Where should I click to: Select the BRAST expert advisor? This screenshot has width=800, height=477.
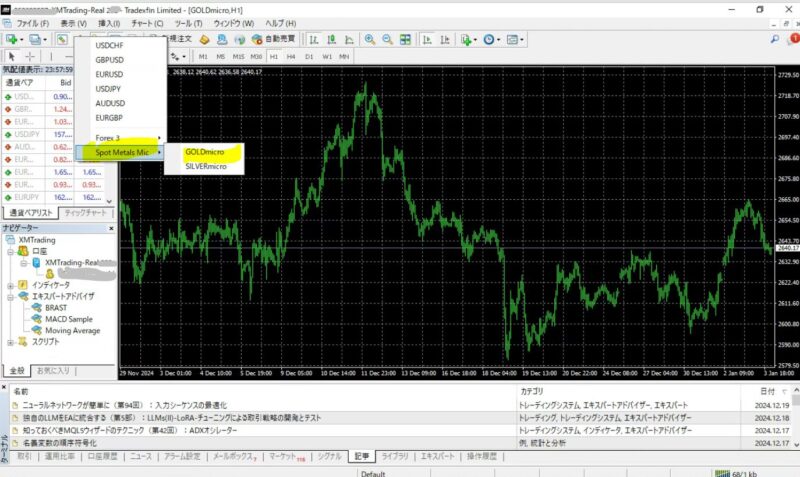(x=56, y=308)
